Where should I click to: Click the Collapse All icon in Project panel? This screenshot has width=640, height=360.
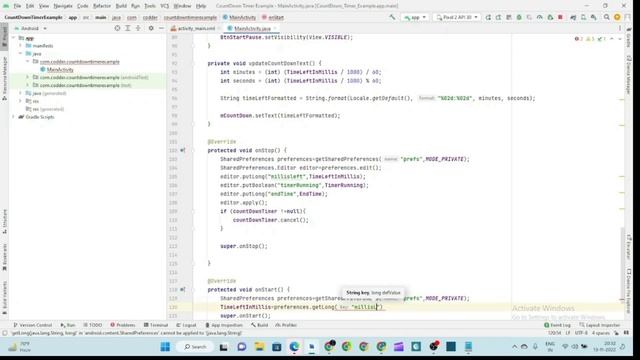coord(138,28)
